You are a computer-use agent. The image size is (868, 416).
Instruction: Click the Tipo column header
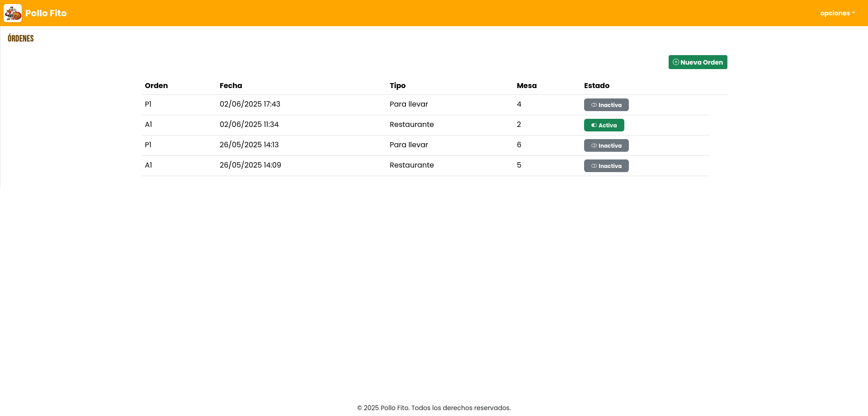click(397, 86)
